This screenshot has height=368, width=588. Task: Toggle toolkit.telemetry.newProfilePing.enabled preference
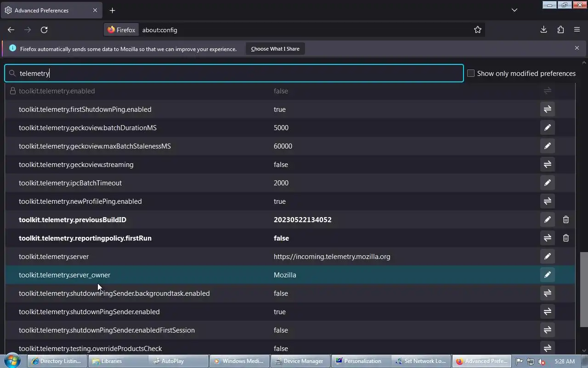pyautogui.click(x=547, y=201)
